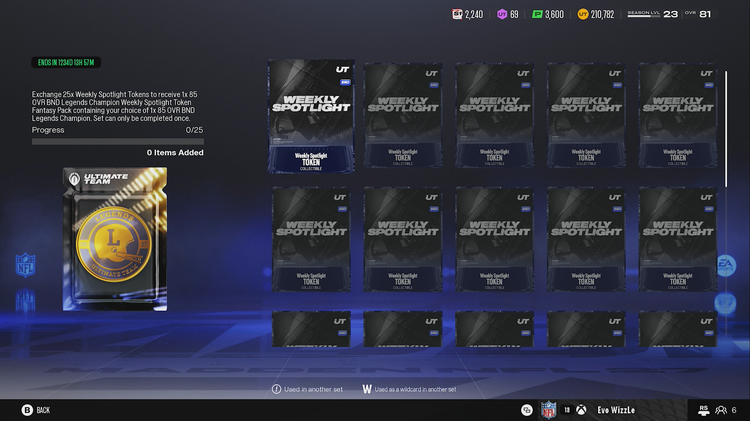Viewport: 750px width, 421px height.
Task: Click the 2,240 training balance
Action: tap(474, 14)
